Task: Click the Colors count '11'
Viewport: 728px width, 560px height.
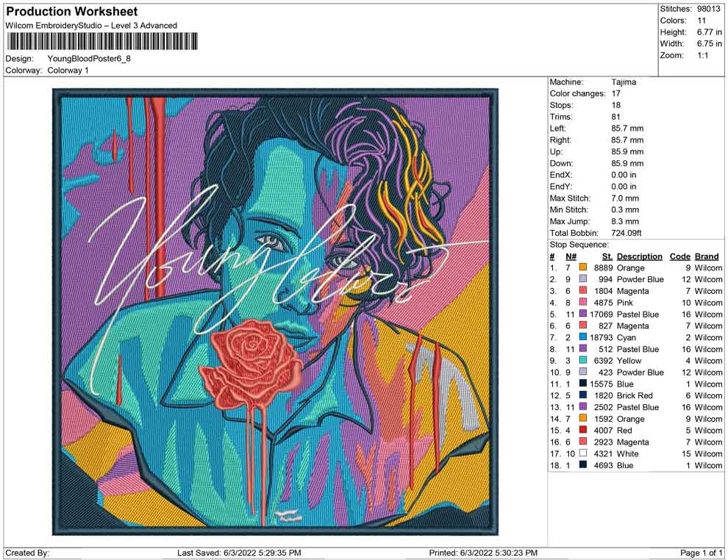Action: pyautogui.click(x=702, y=21)
